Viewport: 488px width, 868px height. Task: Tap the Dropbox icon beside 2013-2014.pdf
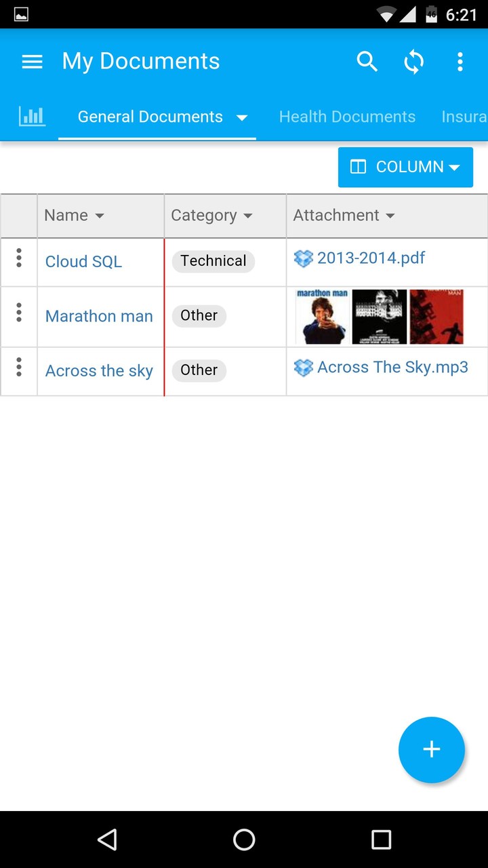pyautogui.click(x=304, y=258)
